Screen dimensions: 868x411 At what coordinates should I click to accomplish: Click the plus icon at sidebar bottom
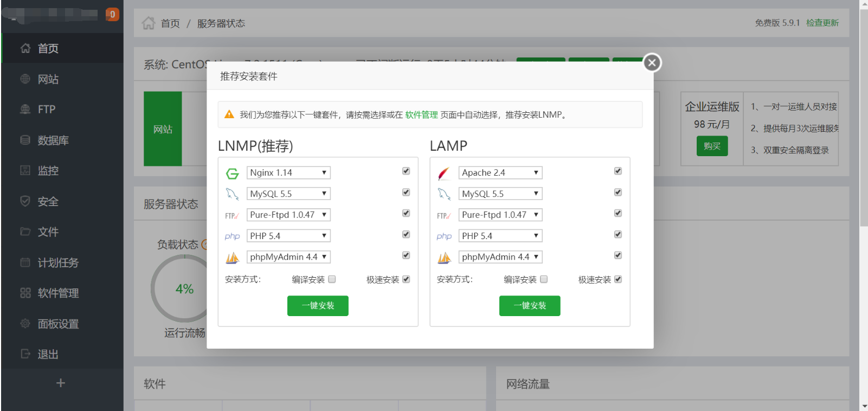(x=61, y=383)
